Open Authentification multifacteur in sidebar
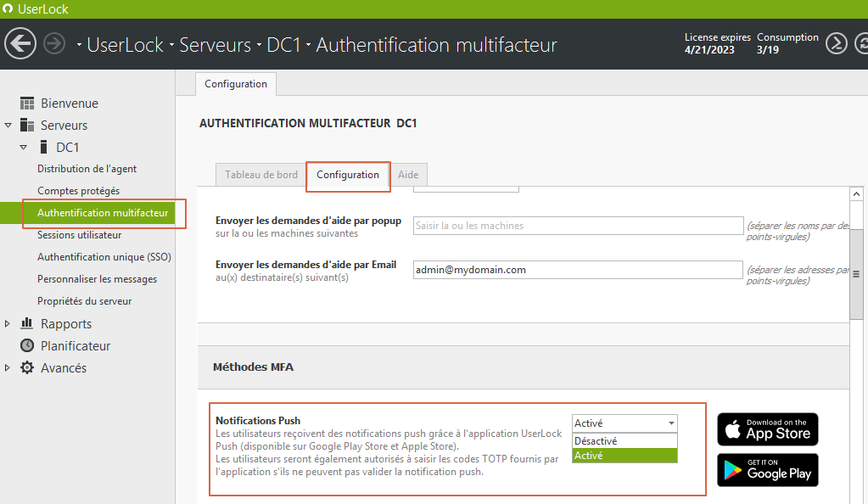868x504 pixels. point(103,213)
